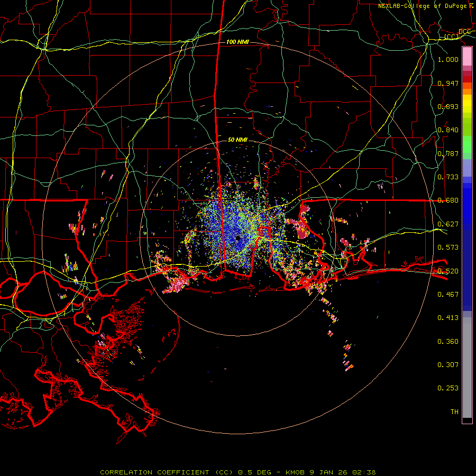Select the 0.467 scale value

pyautogui.click(x=448, y=295)
